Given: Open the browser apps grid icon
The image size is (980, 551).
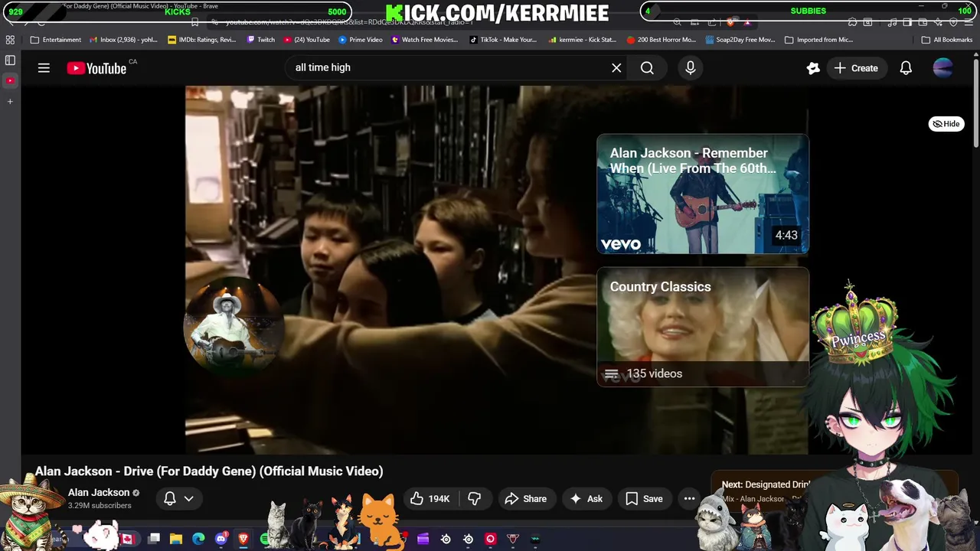Looking at the screenshot, I should pyautogui.click(x=10, y=40).
